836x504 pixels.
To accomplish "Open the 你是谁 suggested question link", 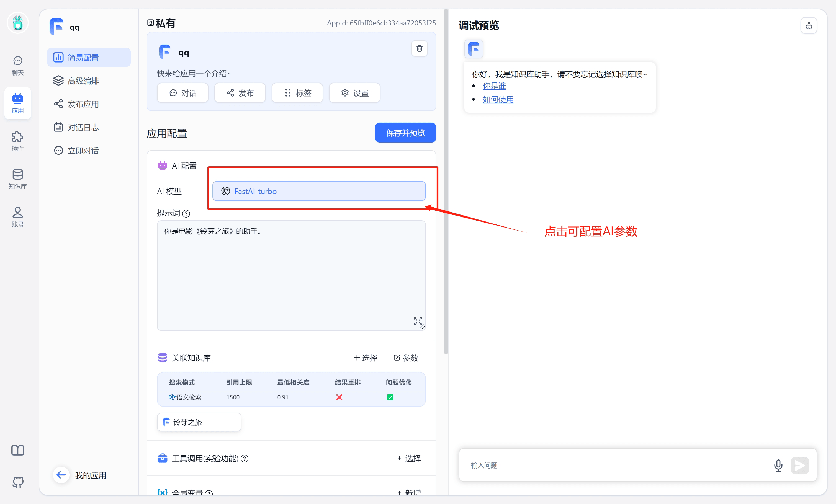I will coord(494,86).
